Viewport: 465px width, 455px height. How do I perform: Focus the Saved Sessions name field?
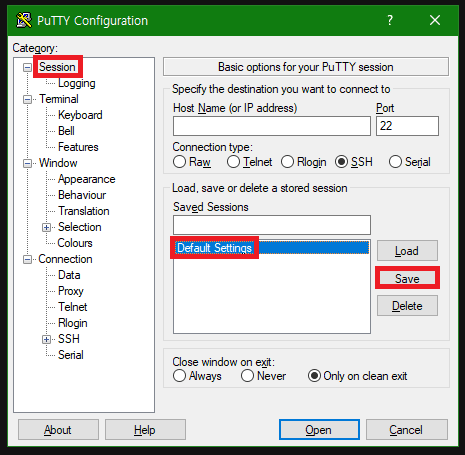click(x=272, y=225)
